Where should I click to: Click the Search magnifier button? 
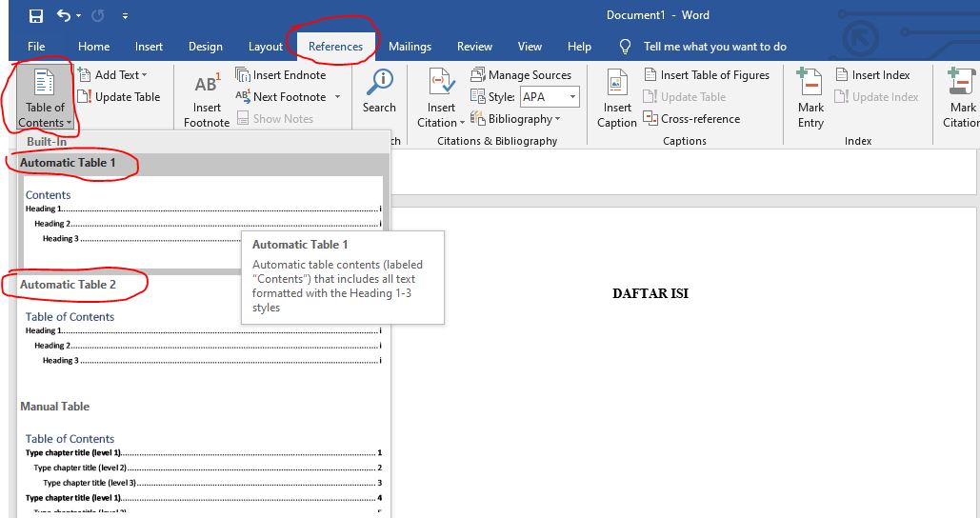coord(379,91)
